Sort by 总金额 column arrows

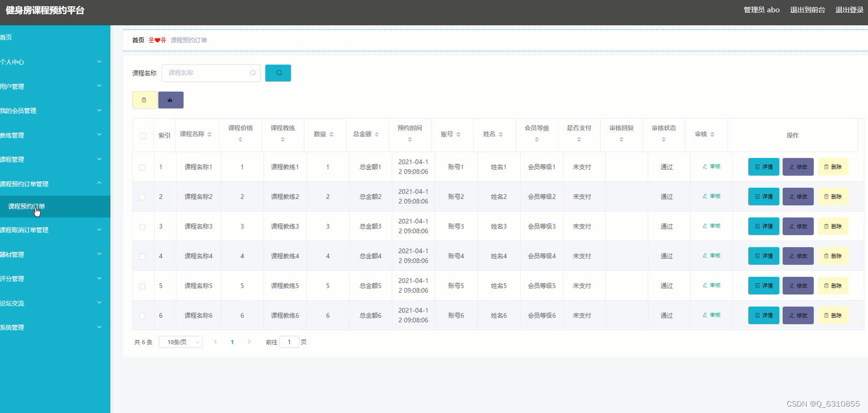[377, 134]
